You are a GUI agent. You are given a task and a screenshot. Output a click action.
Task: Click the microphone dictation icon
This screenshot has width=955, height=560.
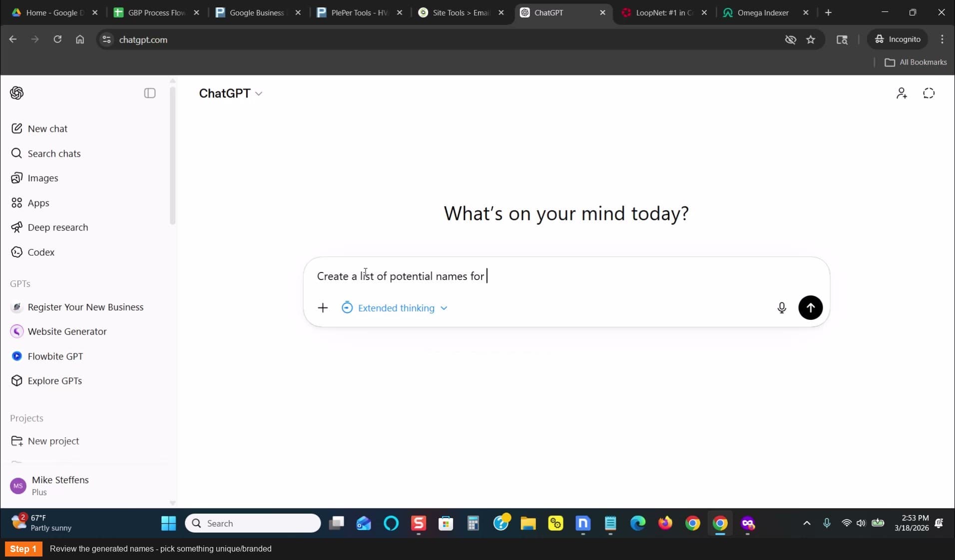pyautogui.click(x=782, y=308)
